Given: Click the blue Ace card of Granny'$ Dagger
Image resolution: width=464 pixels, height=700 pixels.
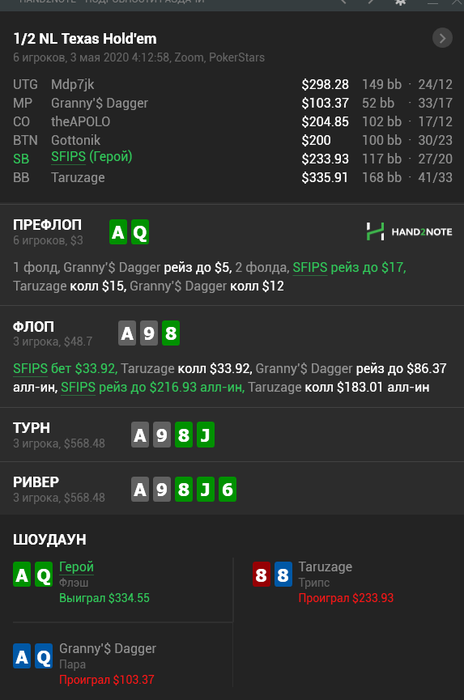Looking at the screenshot, I should pos(22,656).
